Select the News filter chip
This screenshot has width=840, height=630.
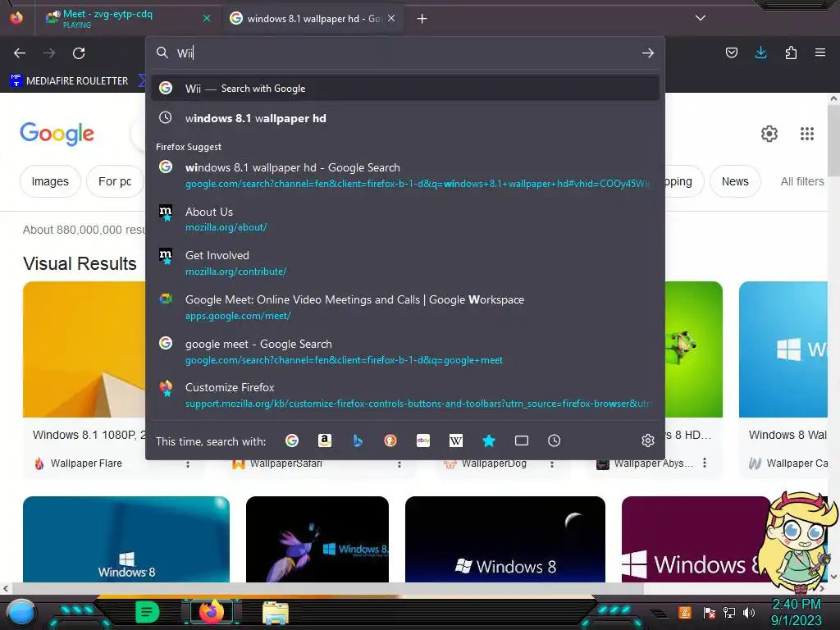pyautogui.click(x=735, y=181)
